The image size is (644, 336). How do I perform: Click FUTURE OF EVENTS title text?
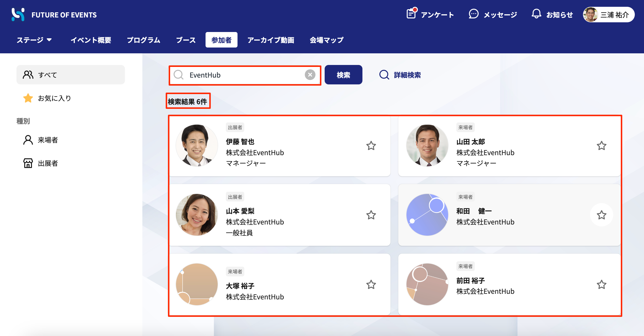point(64,15)
